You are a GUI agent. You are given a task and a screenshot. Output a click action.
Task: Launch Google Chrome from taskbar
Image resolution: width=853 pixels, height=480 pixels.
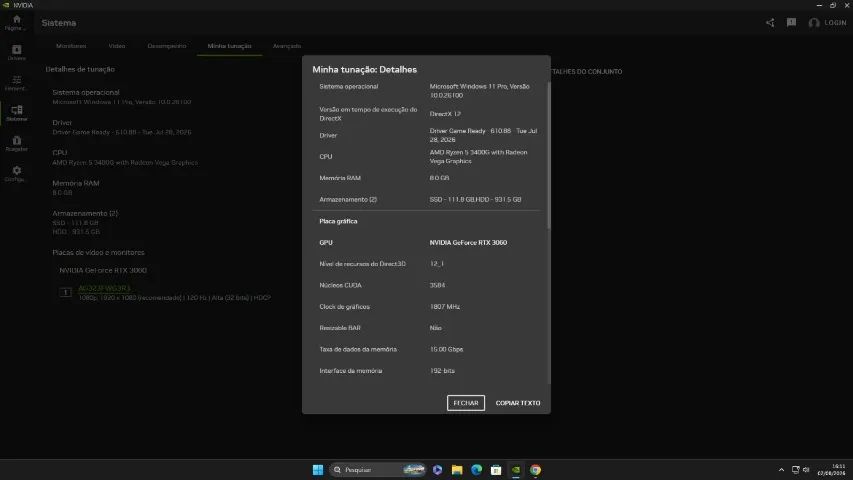click(535, 470)
